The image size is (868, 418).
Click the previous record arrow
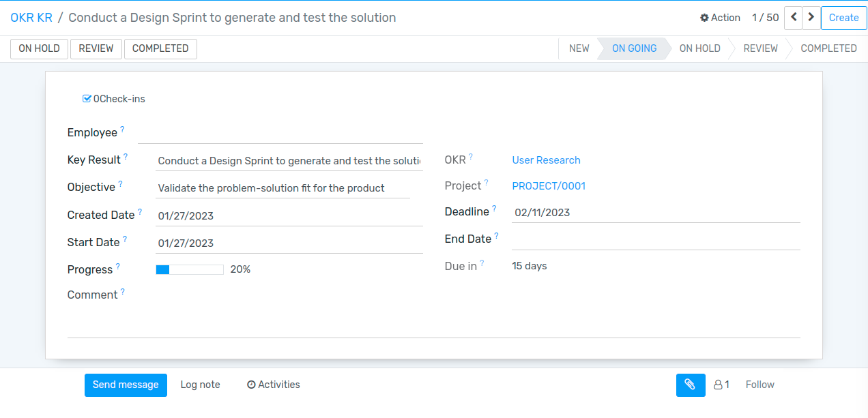[x=793, y=18]
